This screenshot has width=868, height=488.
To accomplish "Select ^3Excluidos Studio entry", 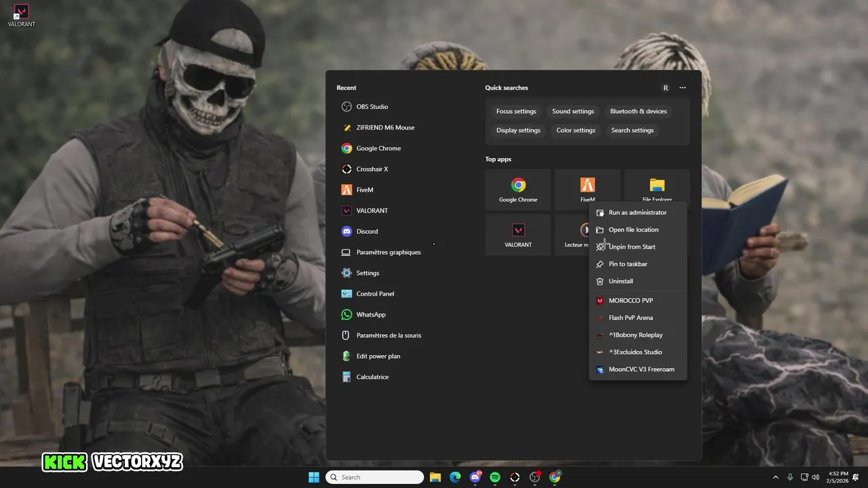I will click(638, 352).
